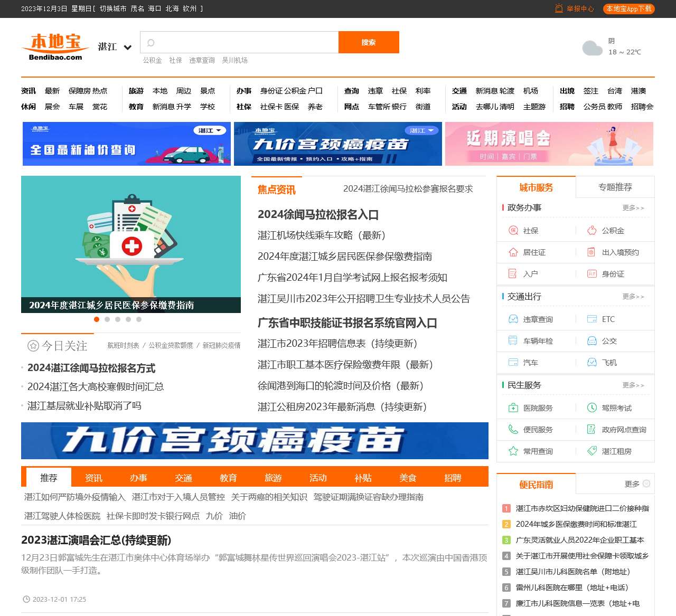This screenshot has height=616, width=676.
Task: Open the medical services (医院服务) icon
Action: [513, 408]
